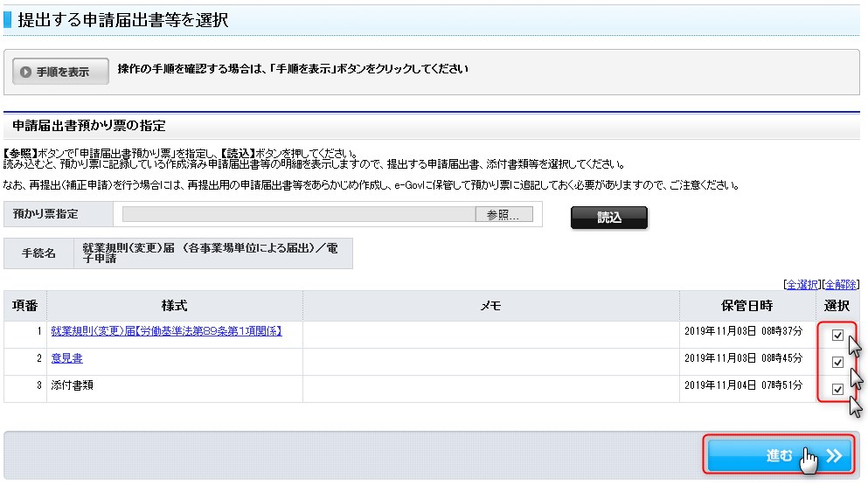Open the 就業規則(変更)届 form link
868x492 pixels.
(x=166, y=331)
